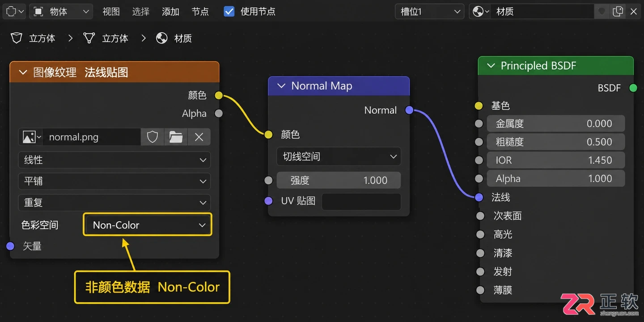Screen dimensions: 644x322
Task: Open the 添加 menu
Action: [x=170, y=12]
